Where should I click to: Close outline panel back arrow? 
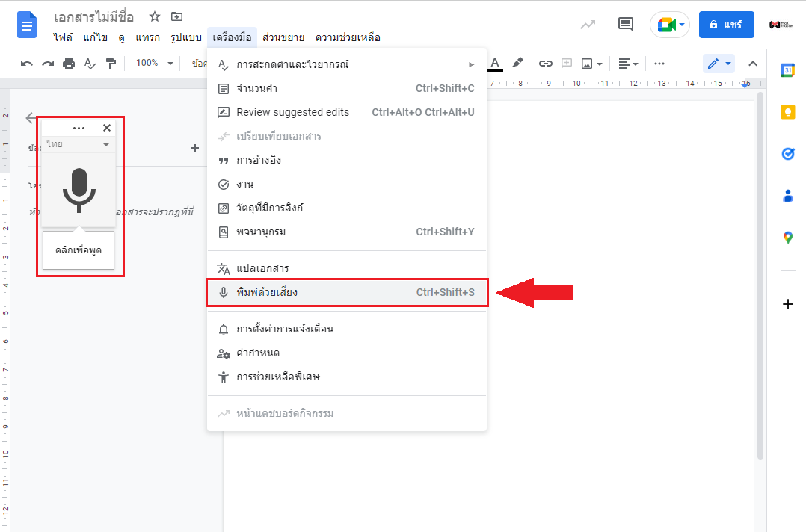tap(31, 118)
